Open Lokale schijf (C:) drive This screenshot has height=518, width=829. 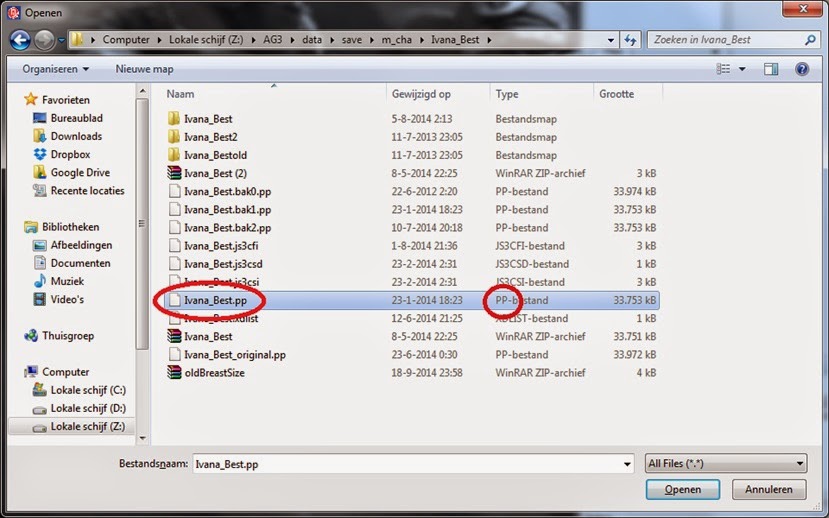[x=88, y=390]
